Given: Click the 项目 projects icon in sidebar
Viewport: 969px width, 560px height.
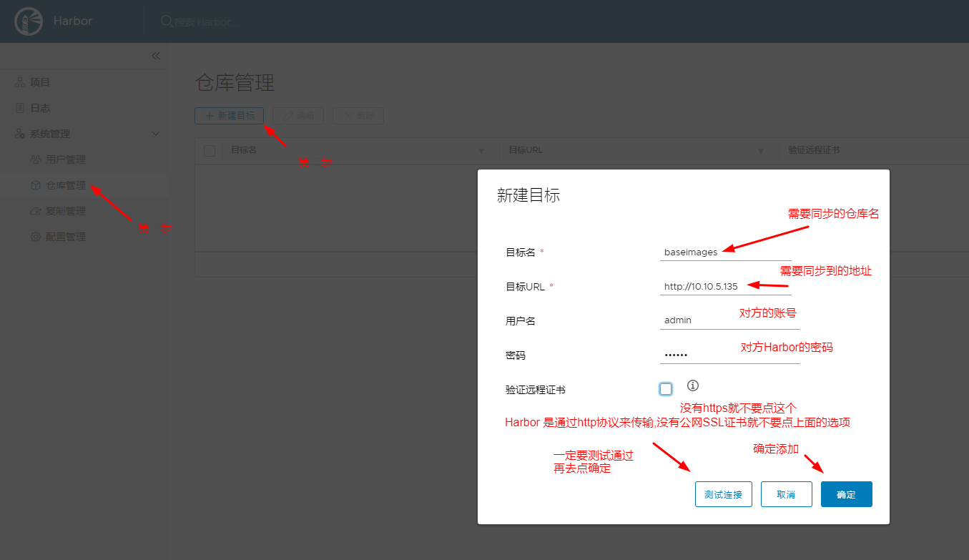Looking at the screenshot, I should (x=20, y=83).
